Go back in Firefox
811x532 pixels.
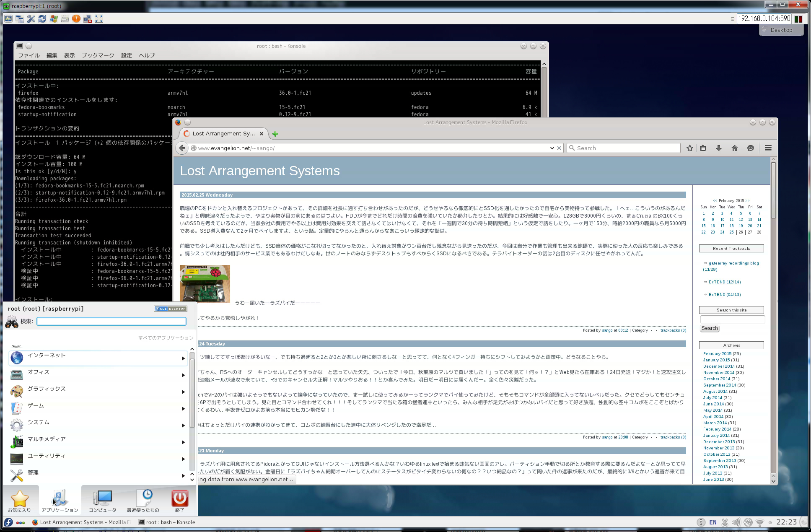[182, 148]
